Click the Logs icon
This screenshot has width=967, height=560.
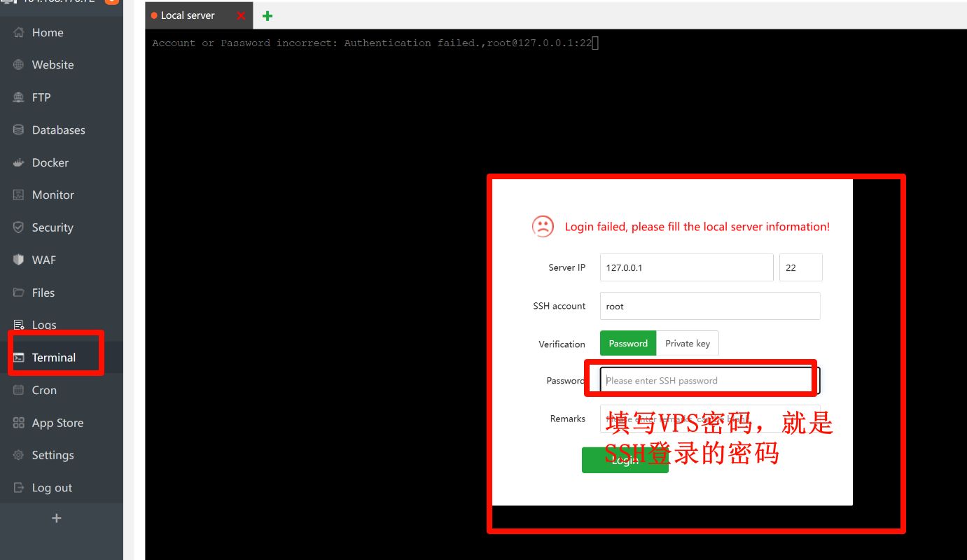[19, 325]
